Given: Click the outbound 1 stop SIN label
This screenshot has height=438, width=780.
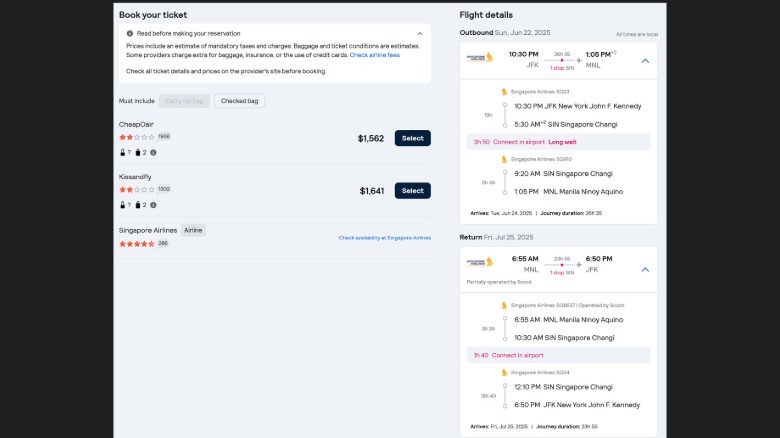Looking at the screenshot, I should pyautogui.click(x=562, y=68).
